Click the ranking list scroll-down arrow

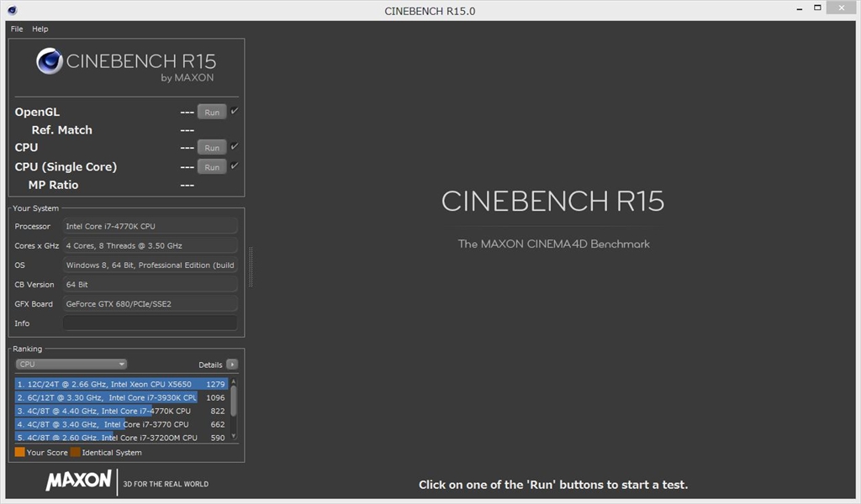[234, 438]
